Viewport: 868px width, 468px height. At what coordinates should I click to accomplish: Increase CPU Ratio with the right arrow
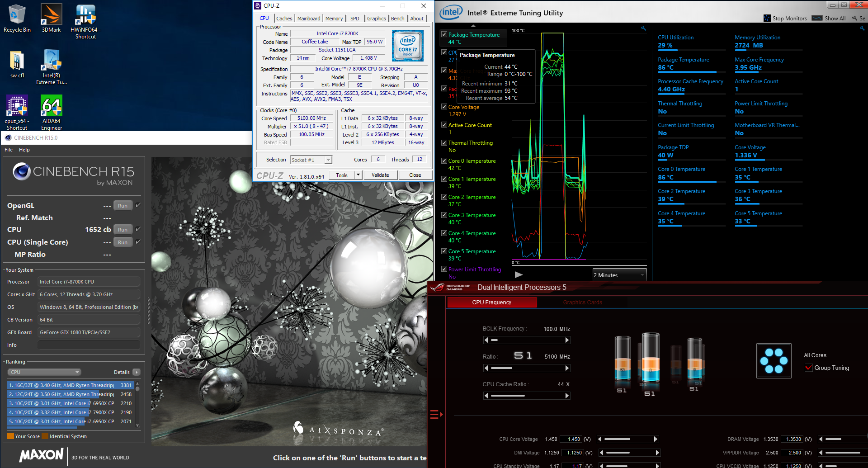(567, 368)
